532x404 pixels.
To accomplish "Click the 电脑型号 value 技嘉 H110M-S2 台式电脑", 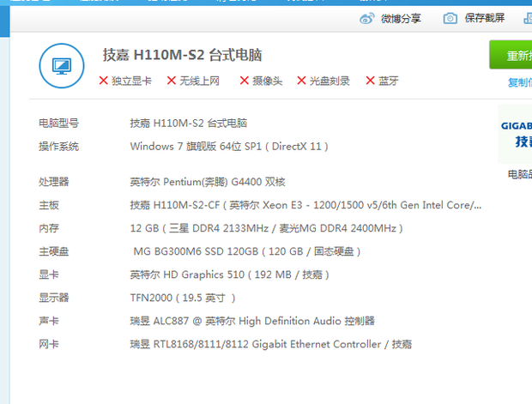I will pyautogui.click(x=189, y=124).
